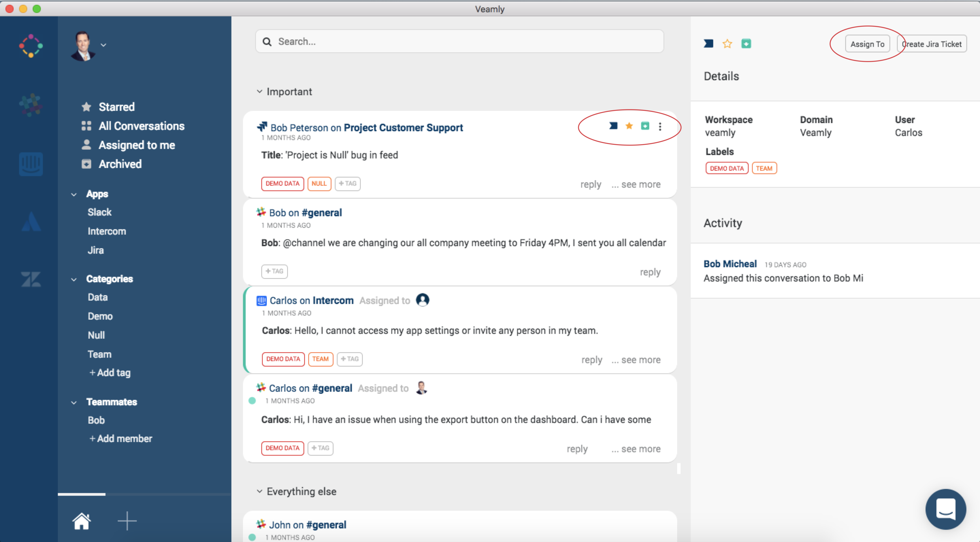Flag the Bob Peterson Jira conversation
The height and width of the screenshot is (542, 980).
(613, 126)
